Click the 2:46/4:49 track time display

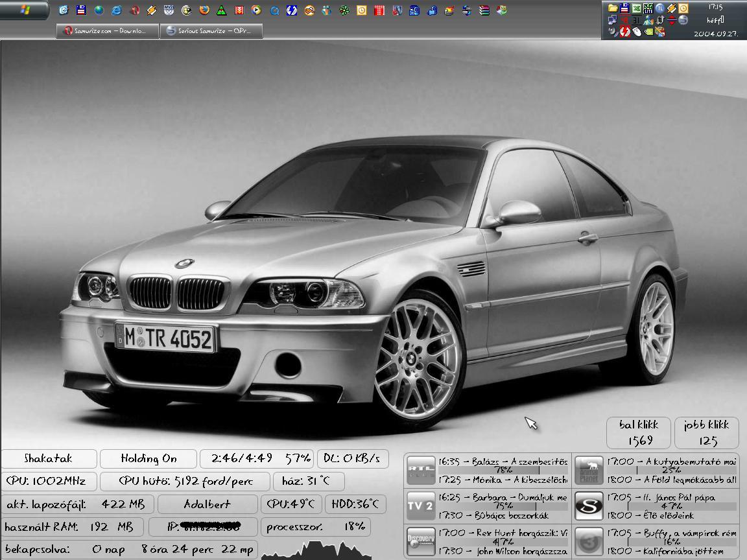coord(256,459)
